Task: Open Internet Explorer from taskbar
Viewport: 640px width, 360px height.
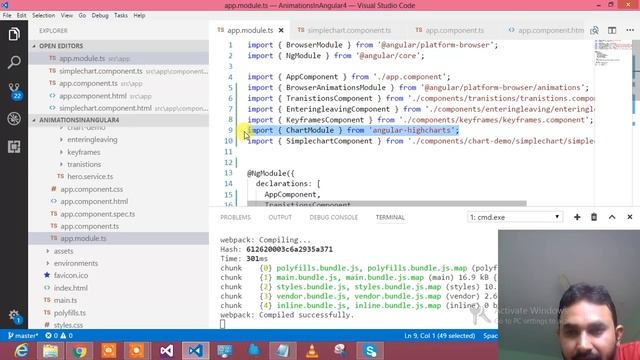Action: [x=21, y=351]
